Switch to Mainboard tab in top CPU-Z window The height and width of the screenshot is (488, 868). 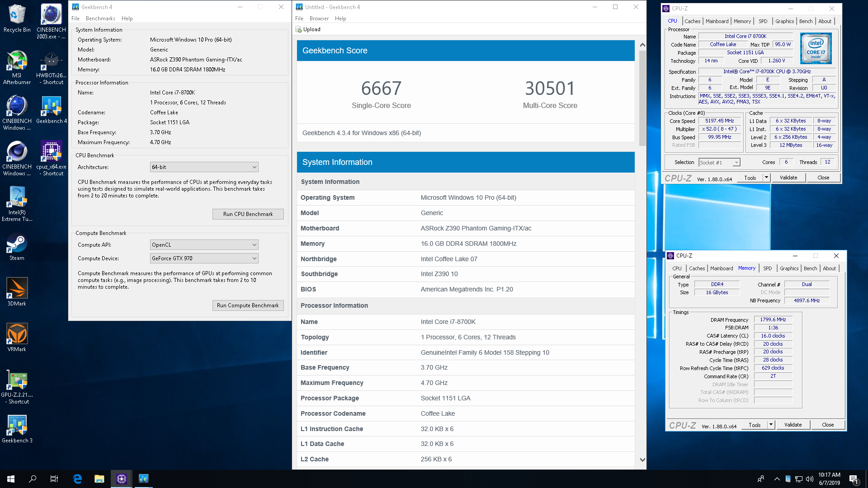pyautogui.click(x=717, y=21)
